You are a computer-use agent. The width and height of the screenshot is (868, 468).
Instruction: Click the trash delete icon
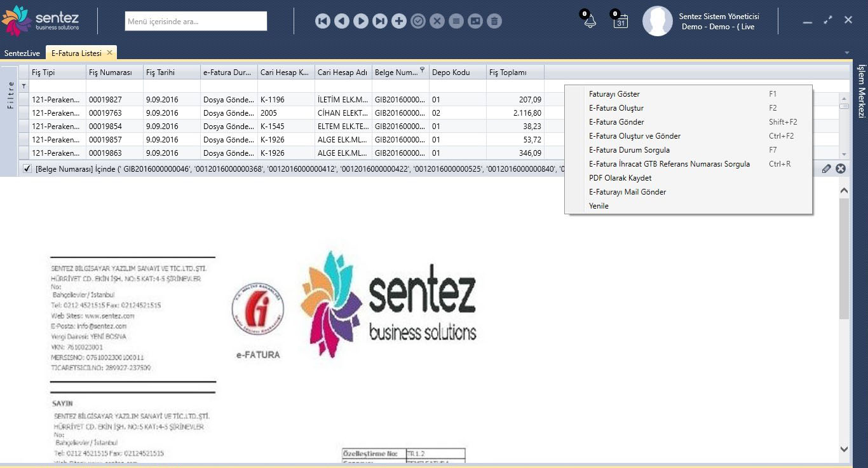tap(494, 21)
